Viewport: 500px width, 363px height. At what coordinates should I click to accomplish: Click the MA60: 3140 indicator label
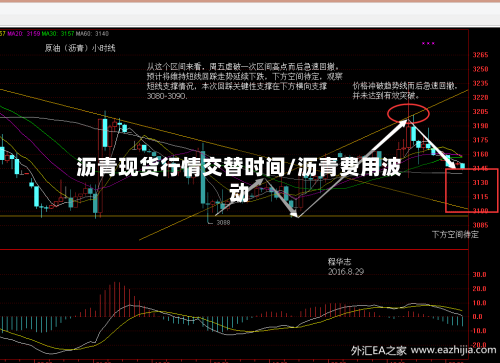pos(92,34)
